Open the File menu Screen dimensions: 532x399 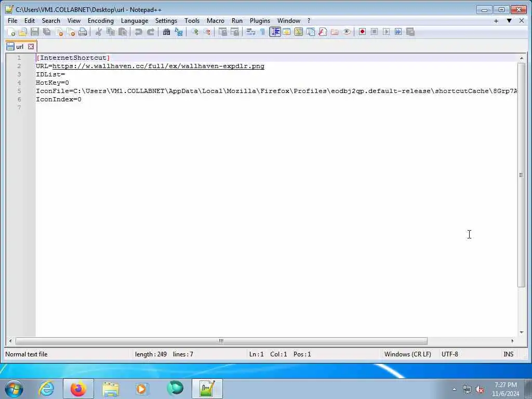coord(12,21)
